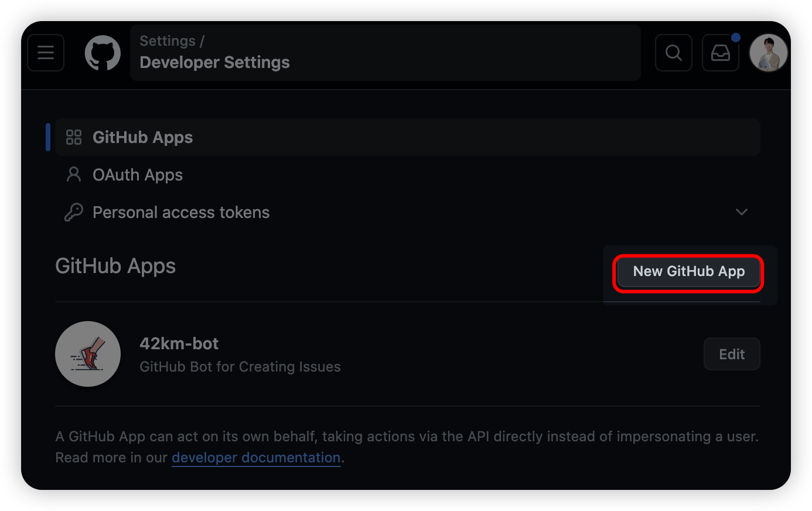Click the blue unread notification dot

click(736, 38)
